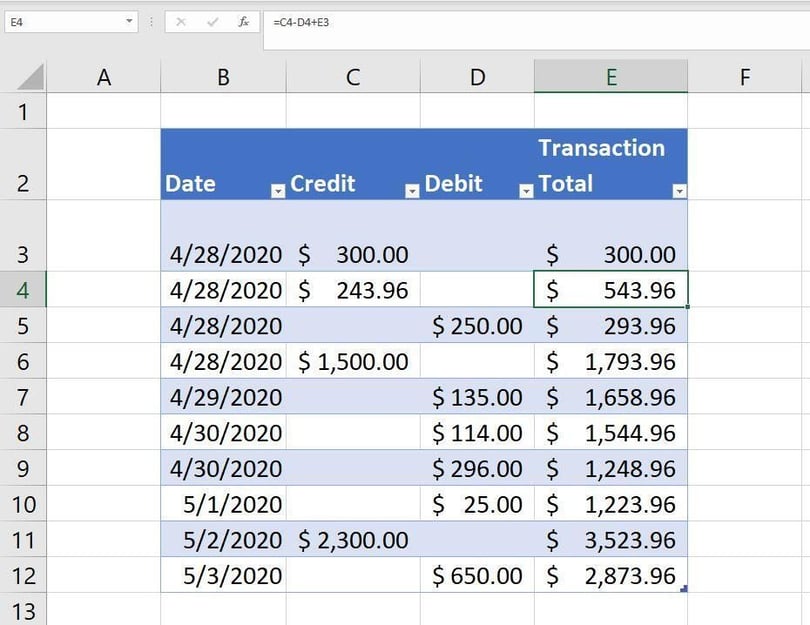Viewport: 810px width, 625px height.
Task: Open the Transaction Total filter dropdown
Action: coord(679,191)
